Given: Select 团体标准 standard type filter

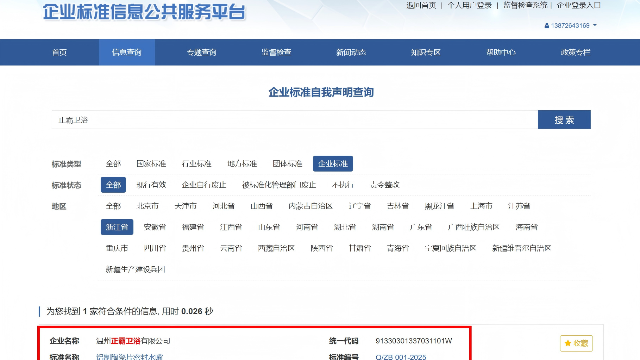Looking at the screenshot, I should 287,164.
